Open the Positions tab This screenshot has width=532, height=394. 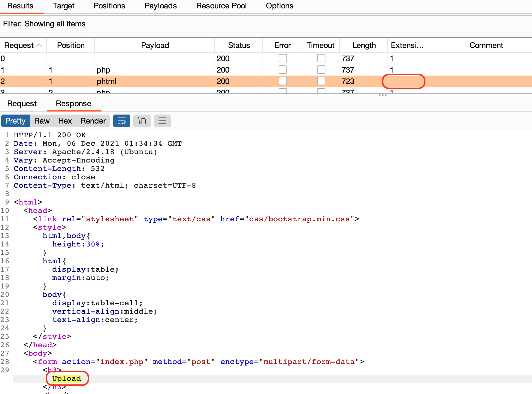click(x=109, y=6)
